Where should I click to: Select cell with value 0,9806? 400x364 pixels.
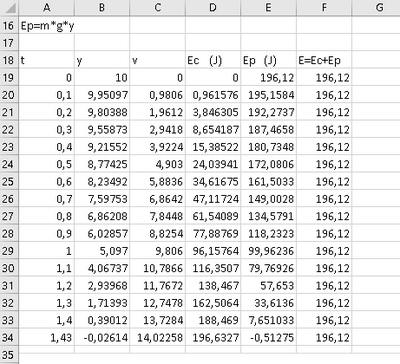tap(158, 95)
